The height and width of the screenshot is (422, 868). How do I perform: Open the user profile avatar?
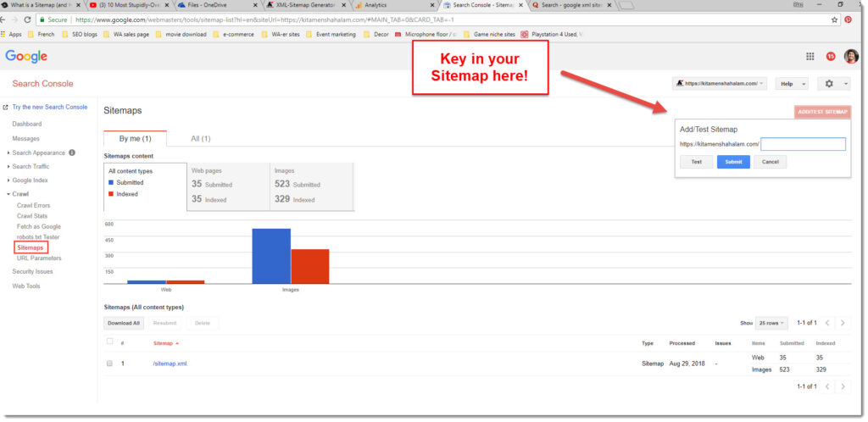851,56
